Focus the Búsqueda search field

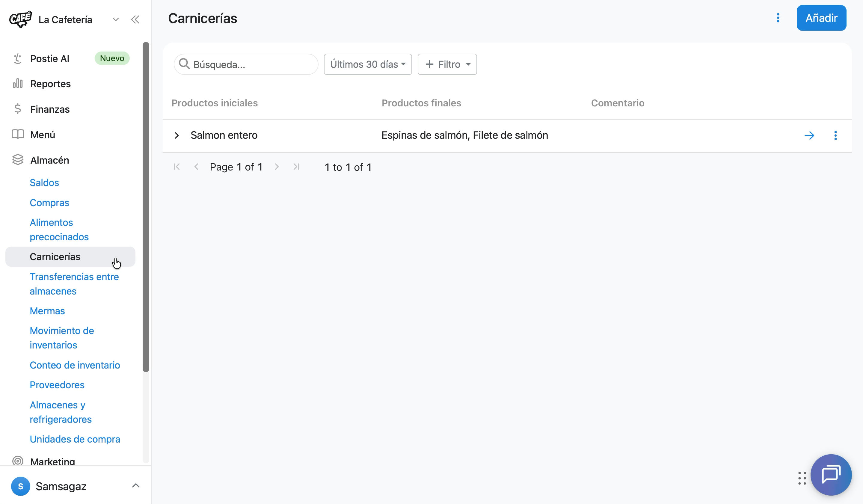[246, 64]
